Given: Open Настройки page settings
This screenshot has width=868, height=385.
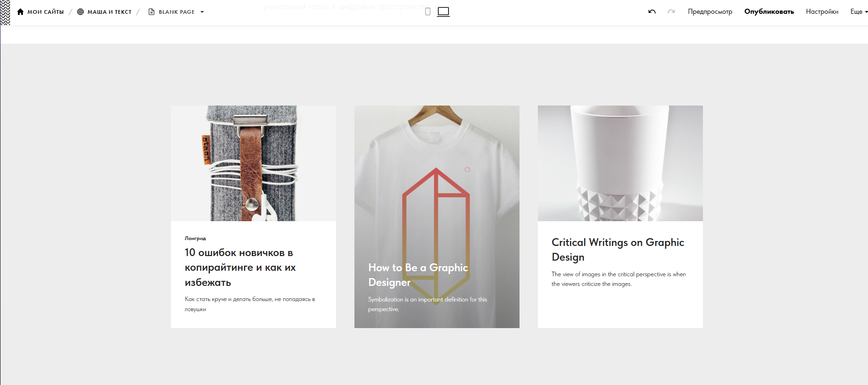Looking at the screenshot, I should (x=822, y=11).
